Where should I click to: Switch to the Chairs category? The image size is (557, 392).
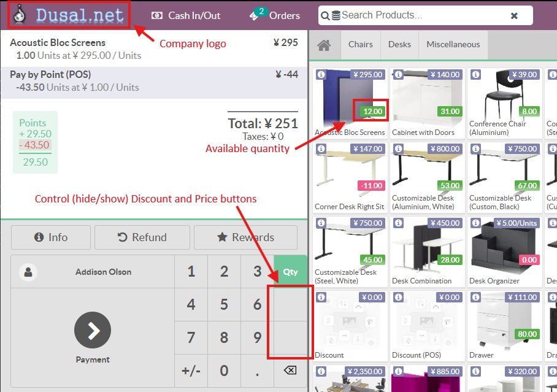(360, 44)
